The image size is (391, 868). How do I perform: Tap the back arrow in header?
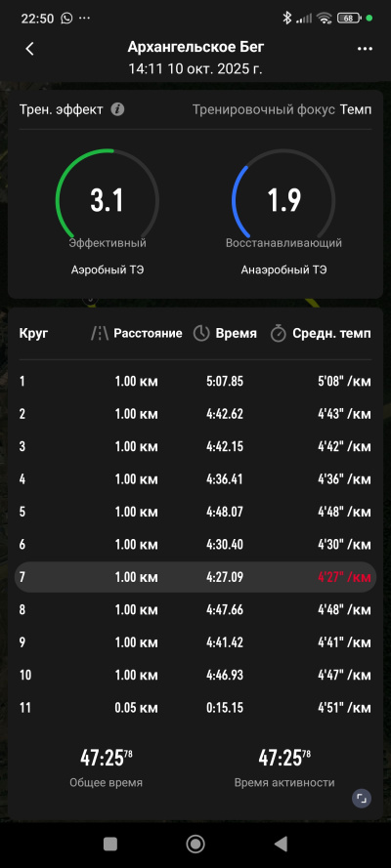coord(30,49)
